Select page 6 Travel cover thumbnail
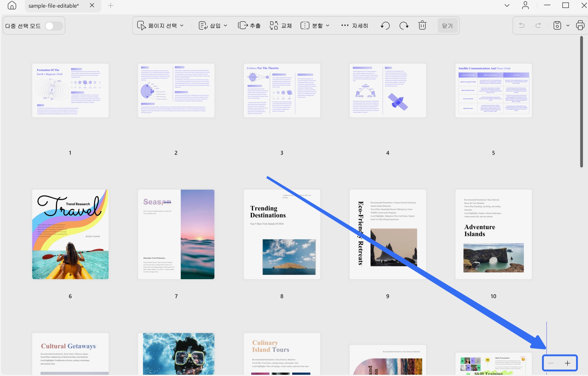The image size is (588, 376). (x=70, y=234)
